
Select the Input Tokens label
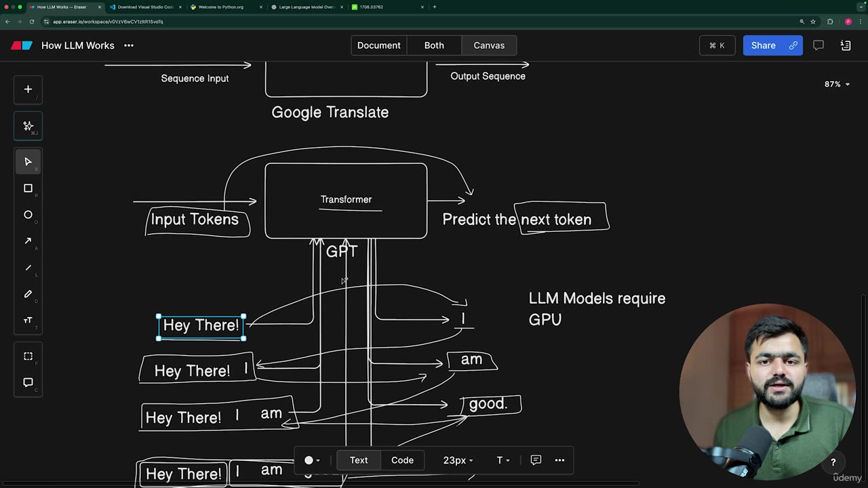pyautogui.click(x=195, y=219)
